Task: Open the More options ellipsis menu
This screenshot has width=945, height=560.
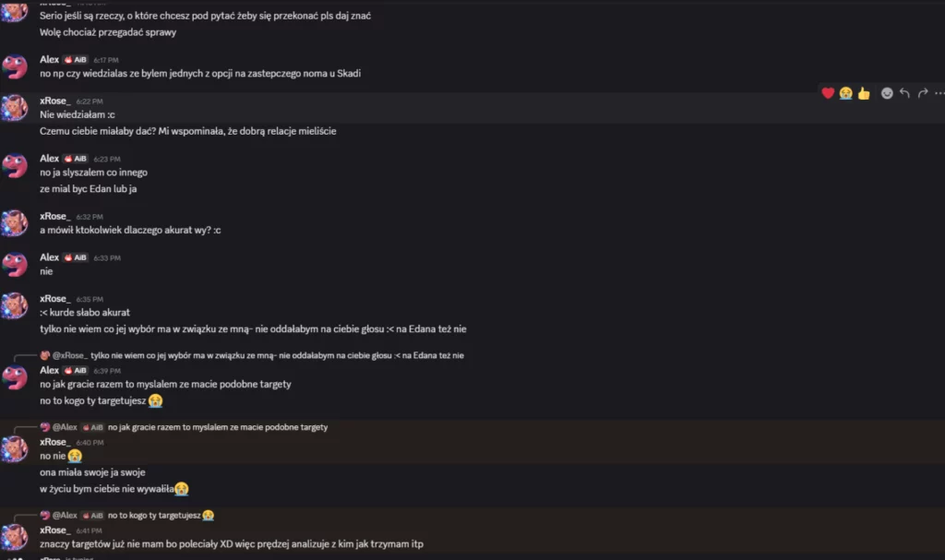Action: (x=939, y=93)
